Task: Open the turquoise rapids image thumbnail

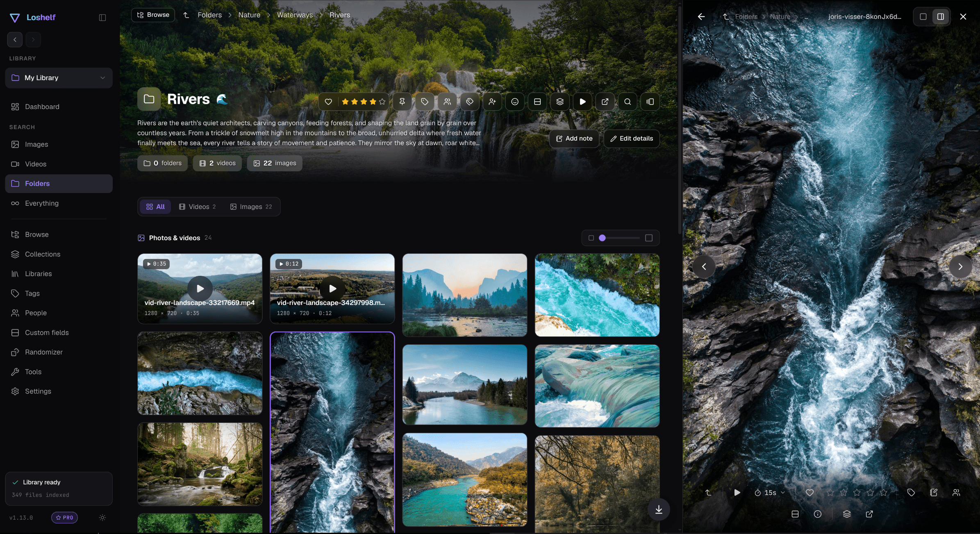Action: (x=597, y=295)
